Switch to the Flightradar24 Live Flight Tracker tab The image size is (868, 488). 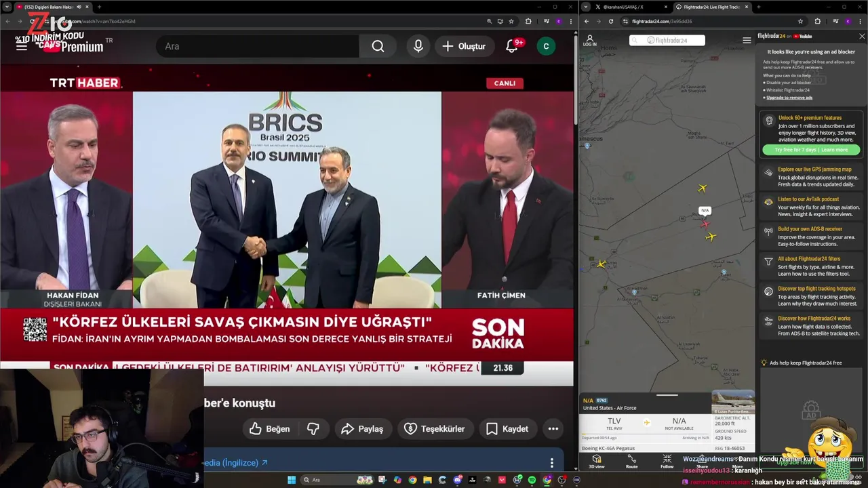click(x=711, y=7)
